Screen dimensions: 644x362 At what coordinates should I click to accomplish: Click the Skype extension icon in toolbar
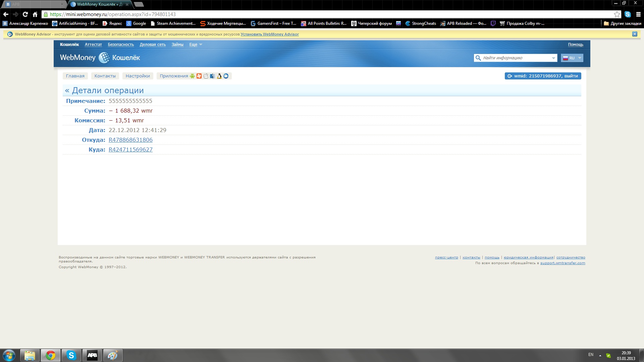628,14
